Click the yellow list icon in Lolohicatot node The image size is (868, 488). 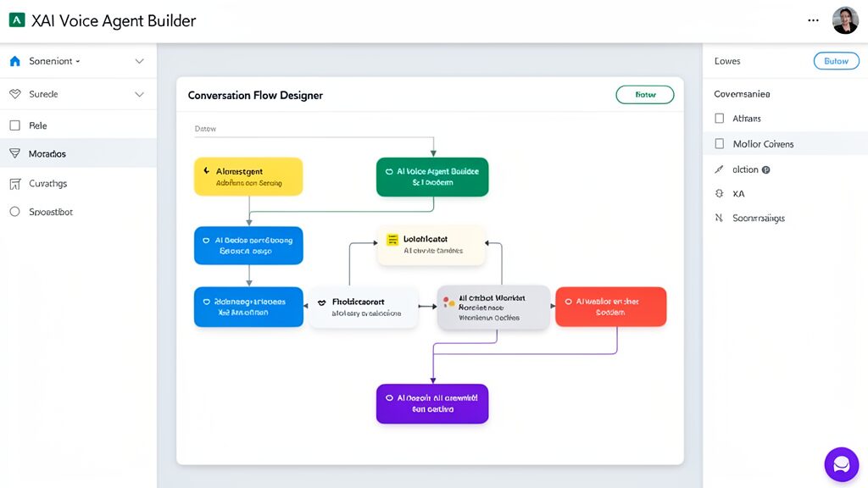(392, 240)
